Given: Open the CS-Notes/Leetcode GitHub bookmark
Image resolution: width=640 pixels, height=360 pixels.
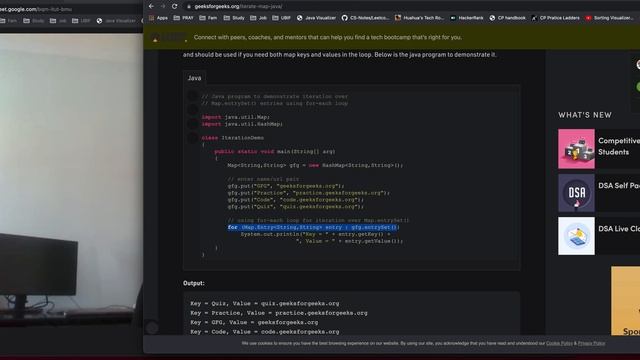Looking at the screenshot, I should pyautogui.click(x=365, y=18).
